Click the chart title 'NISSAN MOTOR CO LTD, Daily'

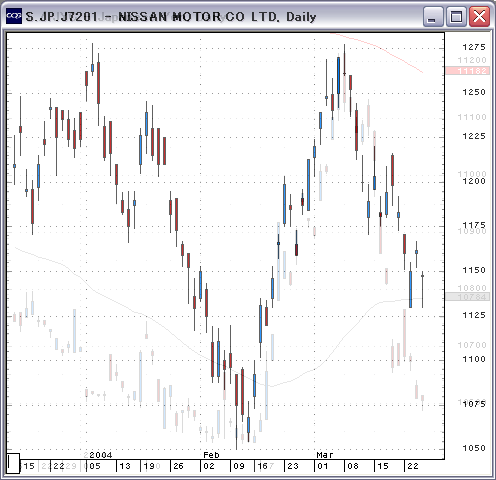pos(217,17)
